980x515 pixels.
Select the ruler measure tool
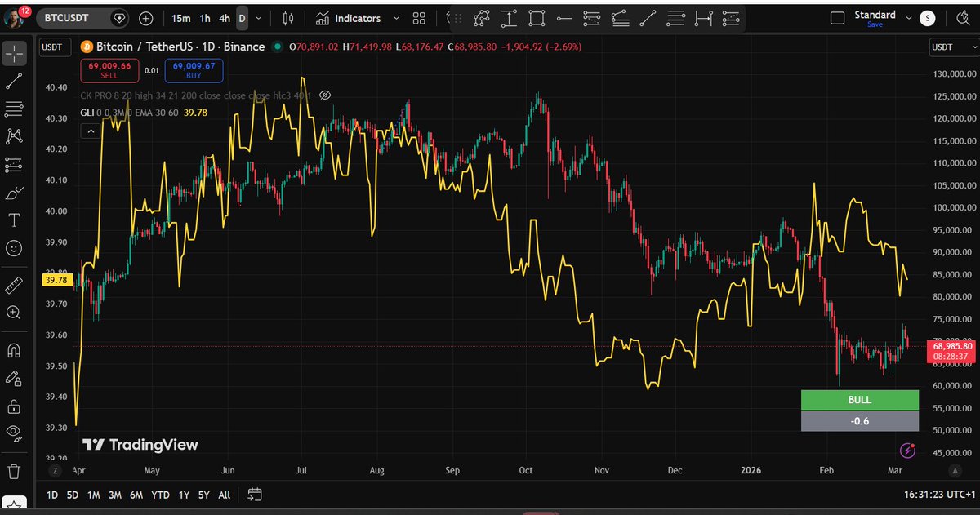[15, 285]
